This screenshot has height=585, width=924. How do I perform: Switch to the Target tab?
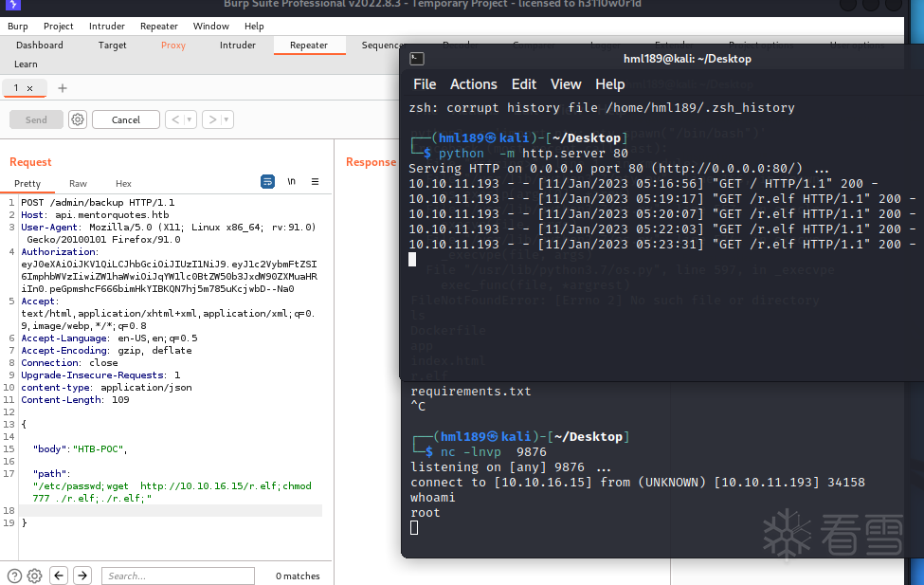tap(112, 45)
